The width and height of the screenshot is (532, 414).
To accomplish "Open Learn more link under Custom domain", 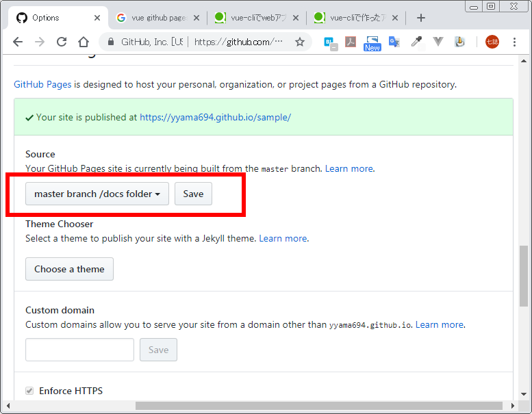I will [x=440, y=325].
